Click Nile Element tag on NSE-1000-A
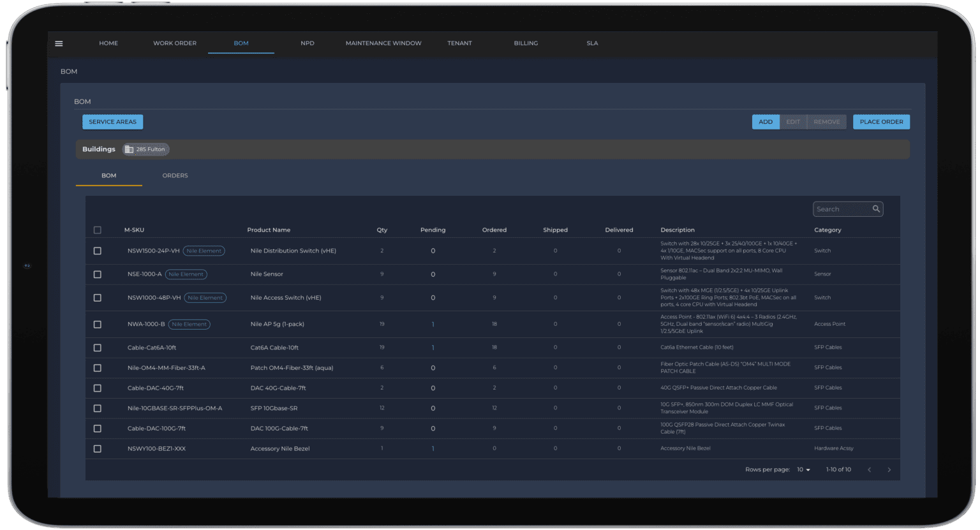 (x=186, y=274)
